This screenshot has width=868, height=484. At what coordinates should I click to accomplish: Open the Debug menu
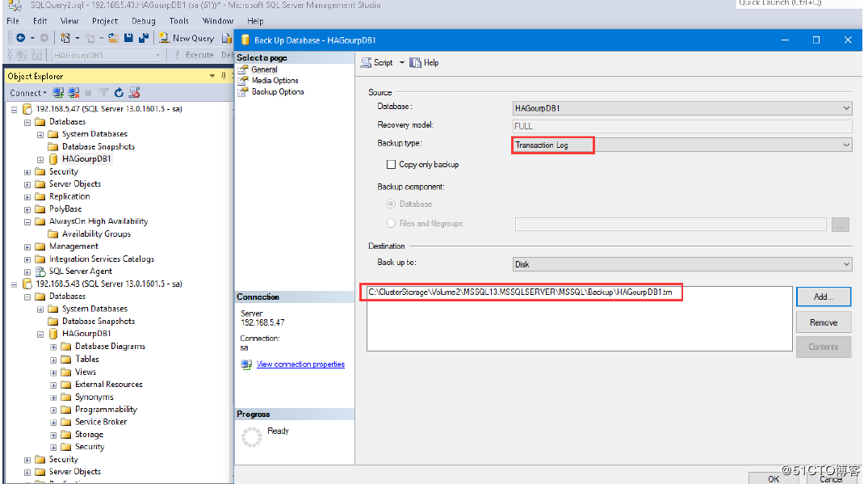(x=144, y=21)
